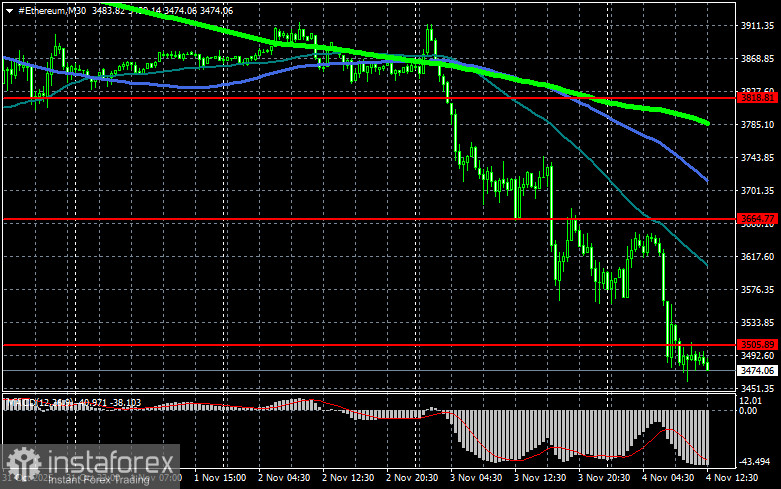
Task: Click red level label 3818.81
Action: (758, 98)
